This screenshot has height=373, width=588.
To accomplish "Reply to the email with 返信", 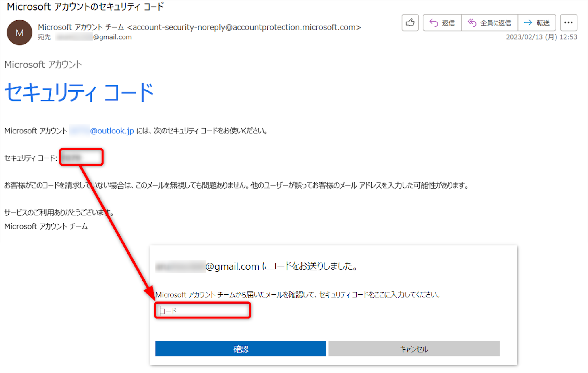I will pyautogui.click(x=442, y=23).
